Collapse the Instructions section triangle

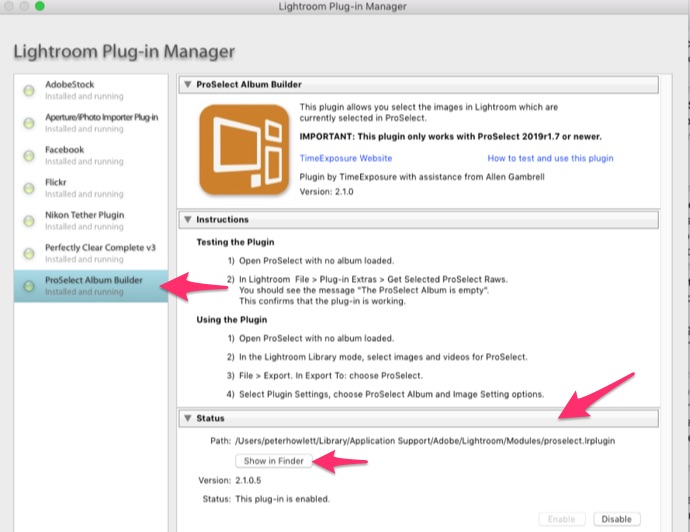click(x=188, y=219)
